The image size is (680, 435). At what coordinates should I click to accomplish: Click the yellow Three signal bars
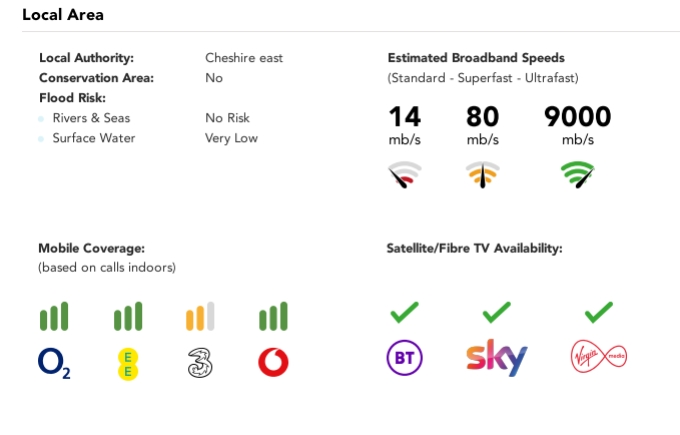tap(200, 317)
